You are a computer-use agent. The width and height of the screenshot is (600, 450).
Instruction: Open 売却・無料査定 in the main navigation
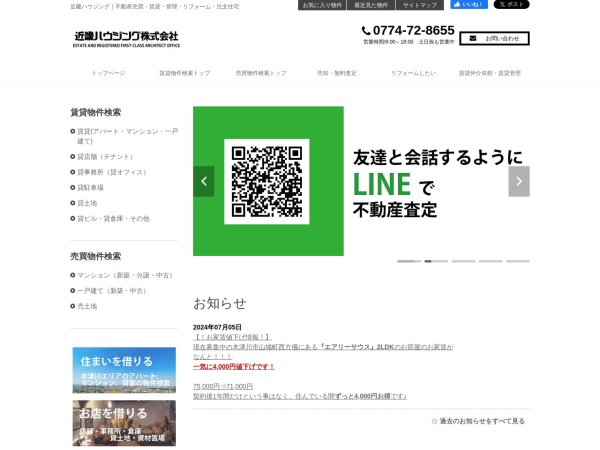coord(337,73)
